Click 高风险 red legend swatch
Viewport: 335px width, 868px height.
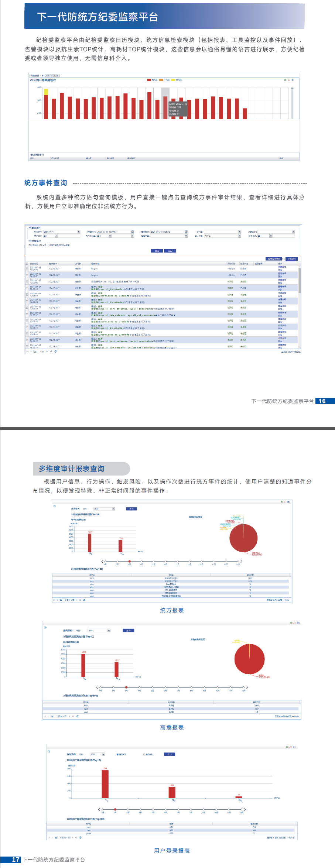pyautogui.click(x=149, y=80)
